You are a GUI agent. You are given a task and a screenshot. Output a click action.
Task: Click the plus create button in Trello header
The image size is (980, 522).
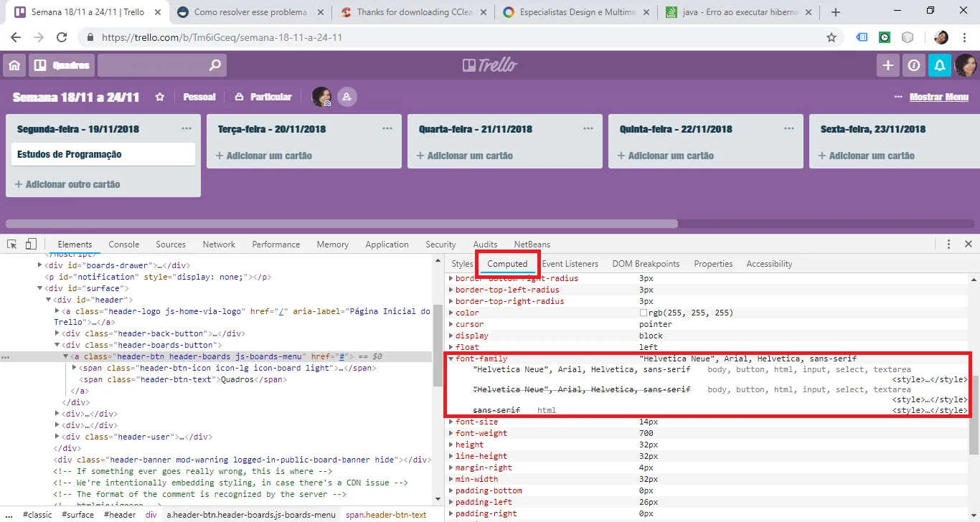point(887,65)
